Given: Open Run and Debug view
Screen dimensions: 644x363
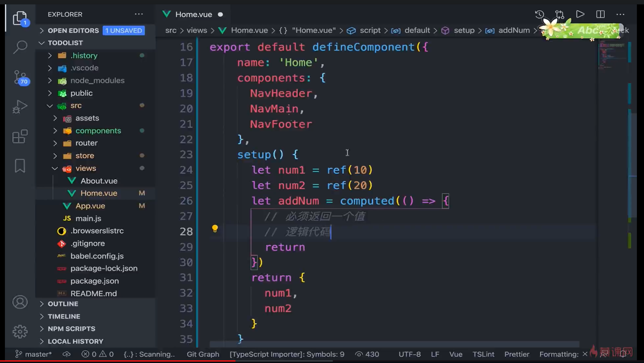Looking at the screenshot, I should (x=20, y=107).
